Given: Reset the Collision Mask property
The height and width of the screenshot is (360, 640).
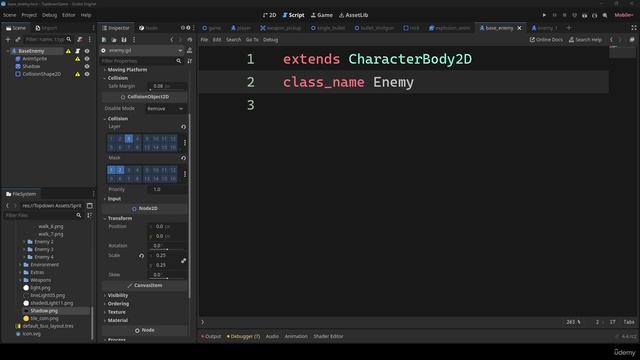Looking at the screenshot, I should coord(183,158).
